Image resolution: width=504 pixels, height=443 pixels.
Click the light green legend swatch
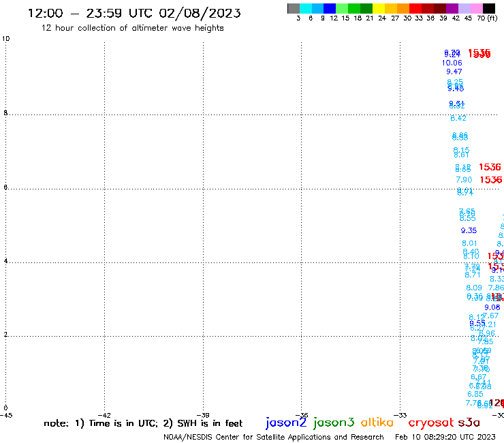pos(342,8)
